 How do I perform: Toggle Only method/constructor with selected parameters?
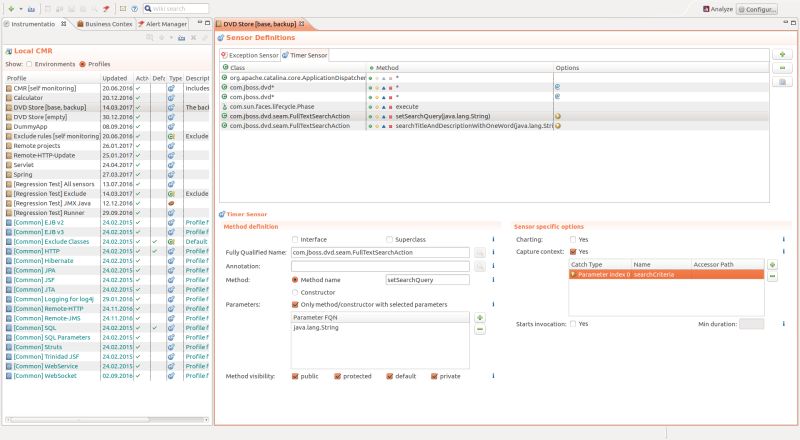point(295,305)
